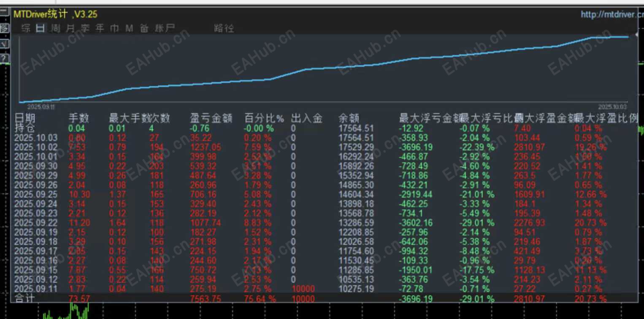Click the 盈亏金额 column header
Screen dimensions: 644x319
211,118
